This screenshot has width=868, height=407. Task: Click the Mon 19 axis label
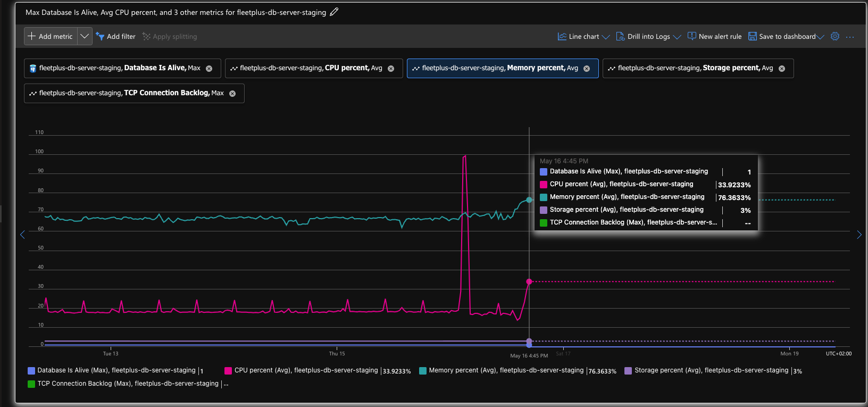click(789, 353)
